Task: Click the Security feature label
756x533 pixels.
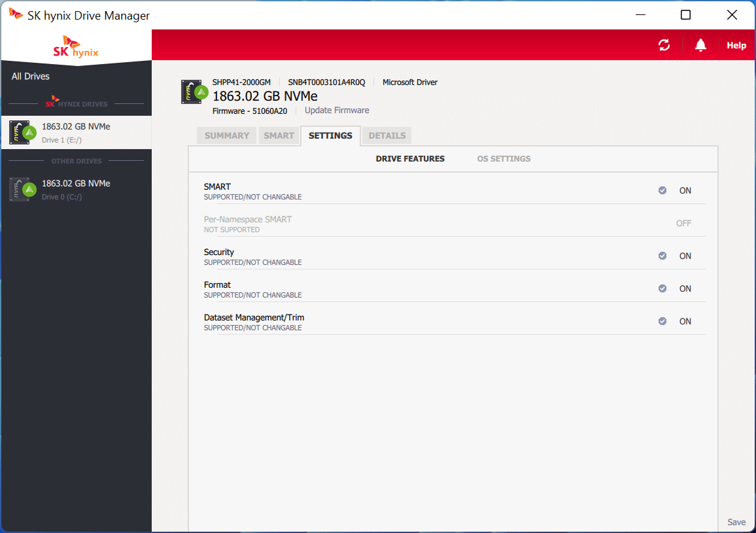Action: 219,252
